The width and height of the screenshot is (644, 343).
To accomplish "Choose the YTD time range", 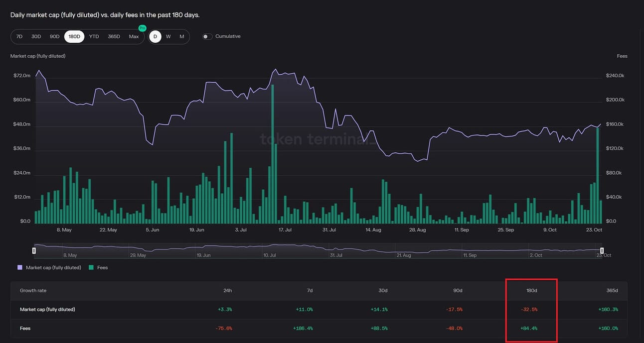I will pyautogui.click(x=94, y=36).
